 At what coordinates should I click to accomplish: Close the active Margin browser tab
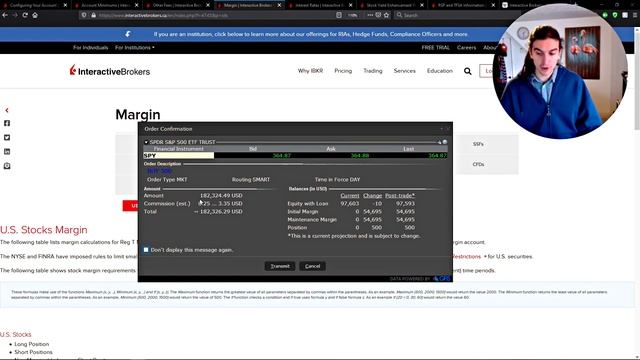(280, 5)
